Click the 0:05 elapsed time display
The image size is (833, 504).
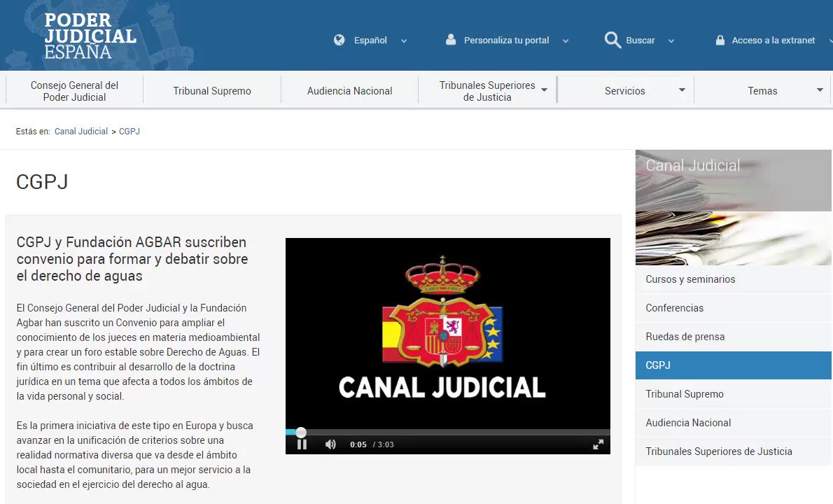click(358, 444)
